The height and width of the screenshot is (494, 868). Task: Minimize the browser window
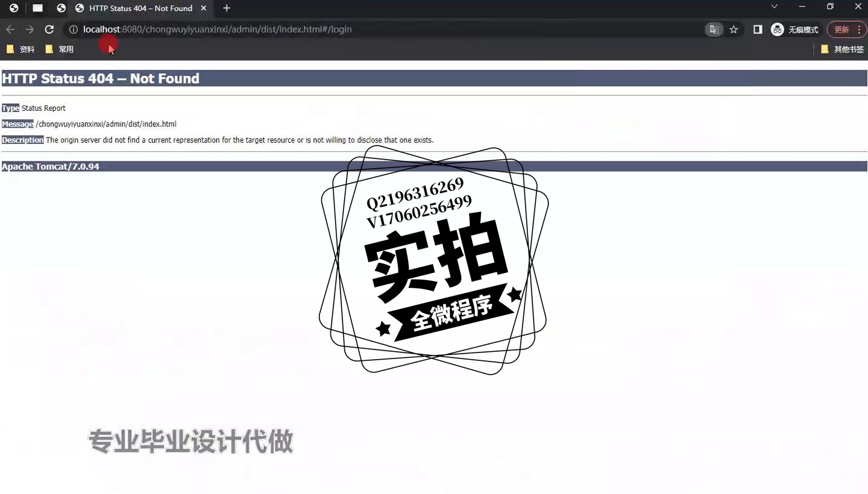[802, 7]
